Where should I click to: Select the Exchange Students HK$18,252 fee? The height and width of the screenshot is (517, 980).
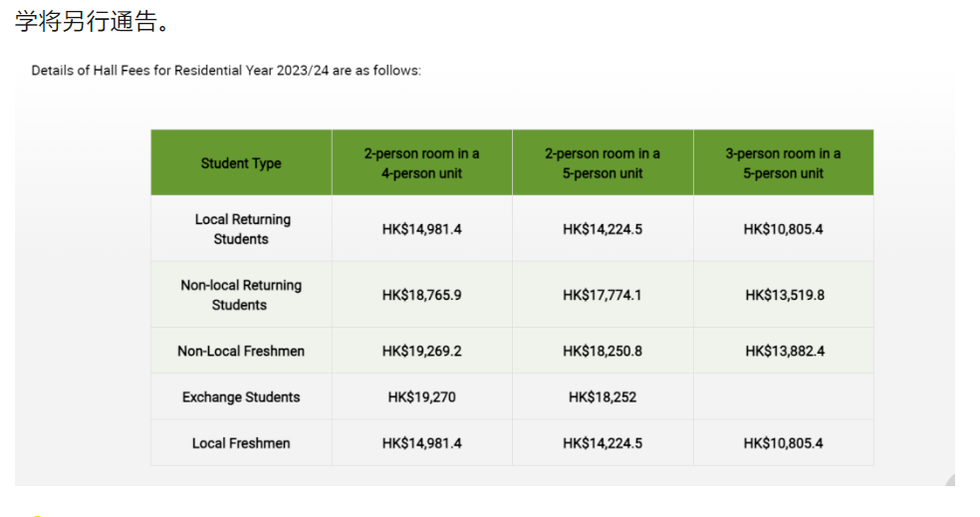(602, 396)
